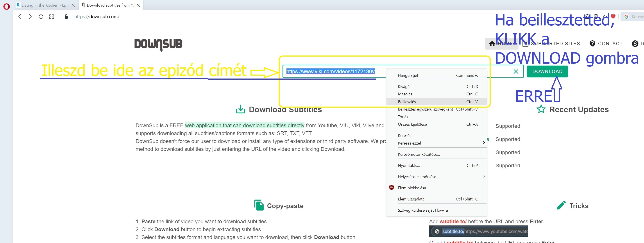Open a new tab with the plus icon

tap(148, 5)
